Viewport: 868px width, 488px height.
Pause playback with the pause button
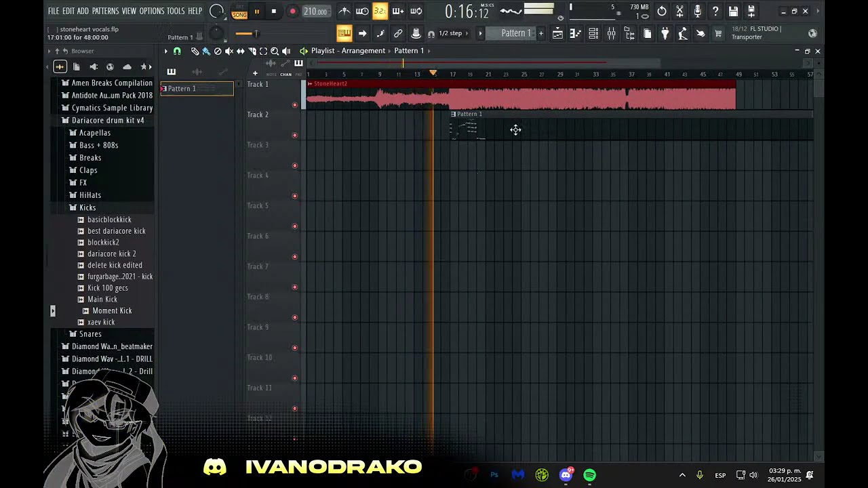257,12
